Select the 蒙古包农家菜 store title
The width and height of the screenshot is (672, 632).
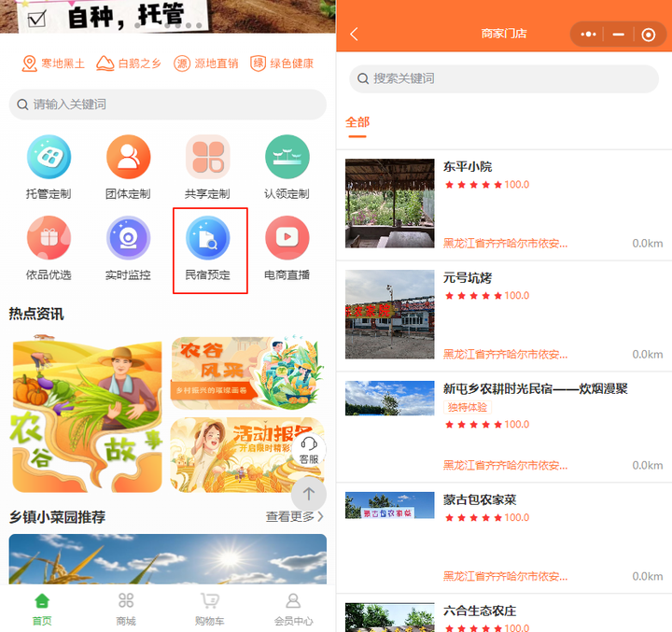tap(480, 500)
